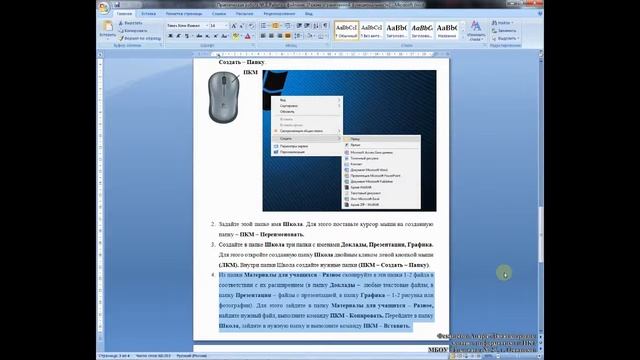Screen dimensions: 640x360
Task: Toggle Underline formatting
Action: [187, 36]
